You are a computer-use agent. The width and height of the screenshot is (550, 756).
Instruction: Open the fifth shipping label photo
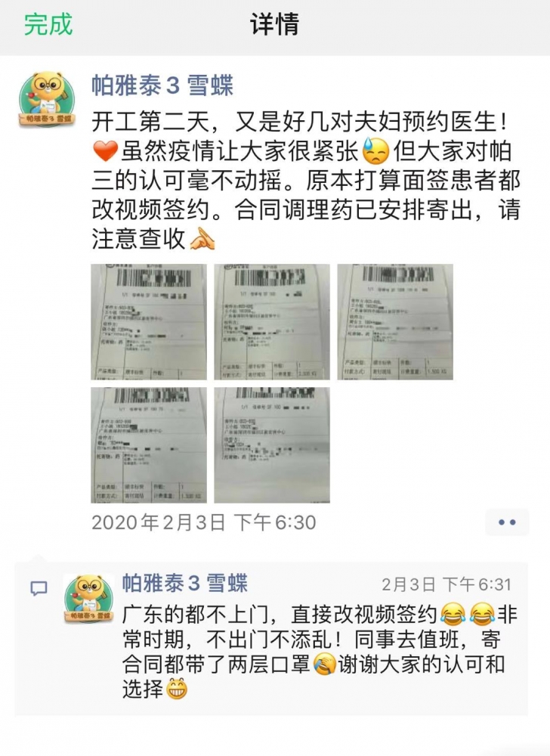coord(272,445)
